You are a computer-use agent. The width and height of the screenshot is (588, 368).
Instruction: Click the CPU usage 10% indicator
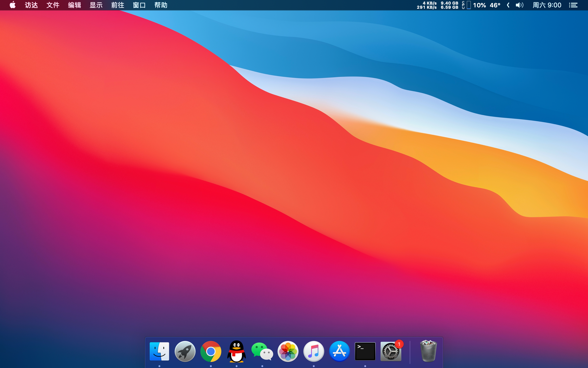474,5
